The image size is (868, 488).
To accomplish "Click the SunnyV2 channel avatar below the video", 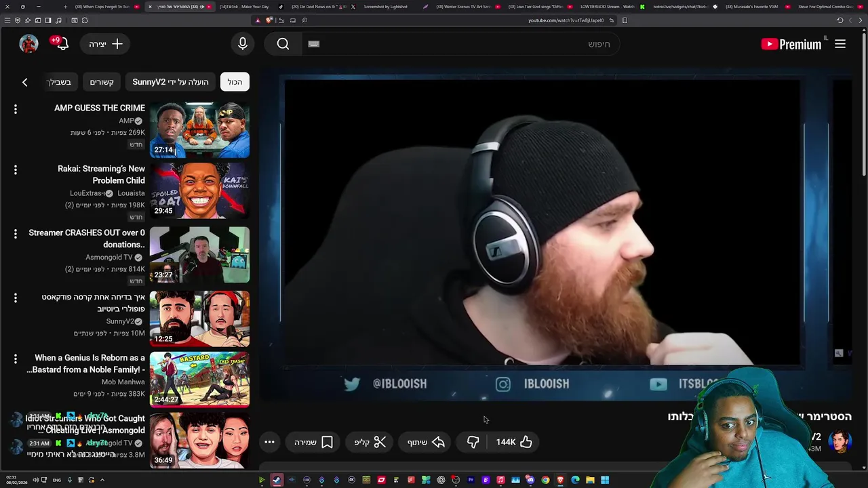I will pyautogui.click(x=839, y=441).
